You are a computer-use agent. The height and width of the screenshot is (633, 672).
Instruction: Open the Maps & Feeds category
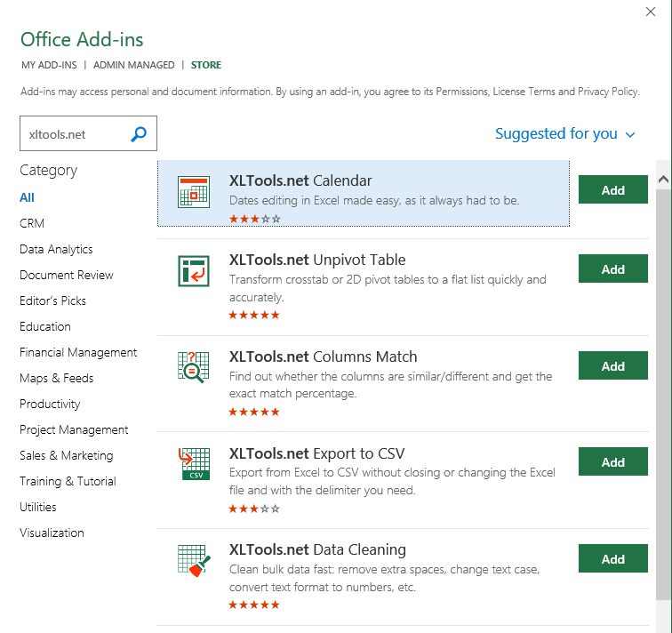[57, 378]
